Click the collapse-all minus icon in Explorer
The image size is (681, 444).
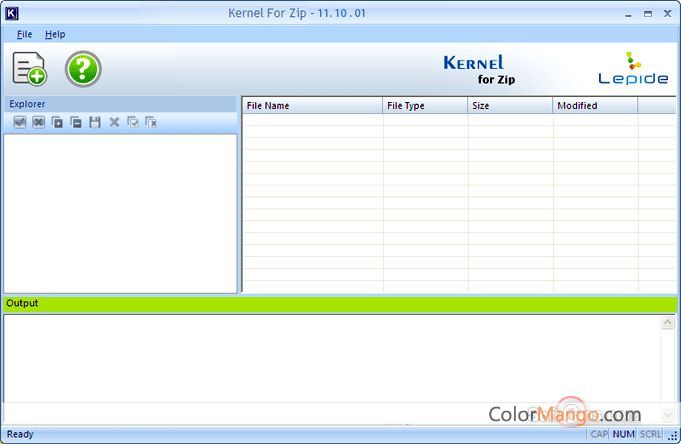(x=76, y=123)
